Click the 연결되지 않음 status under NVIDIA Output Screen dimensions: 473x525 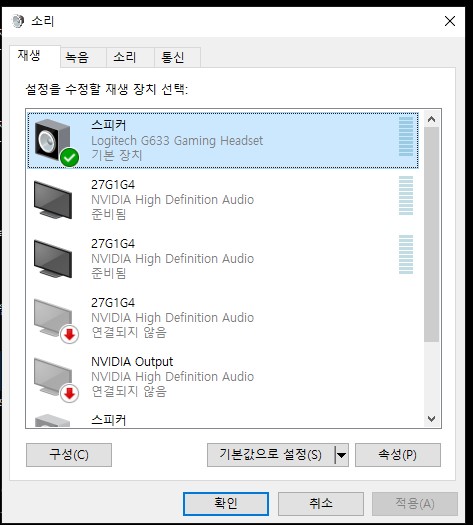tap(129, 391)
